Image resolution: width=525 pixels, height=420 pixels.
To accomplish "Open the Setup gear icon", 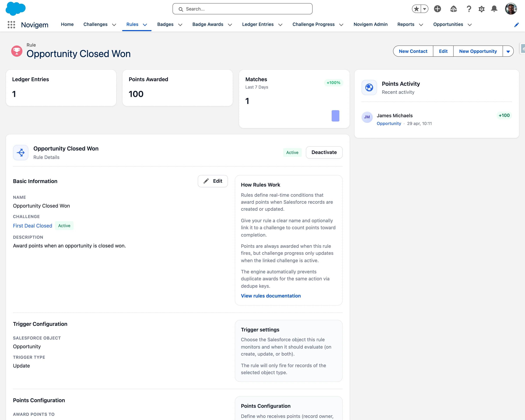I will [481, 9].
